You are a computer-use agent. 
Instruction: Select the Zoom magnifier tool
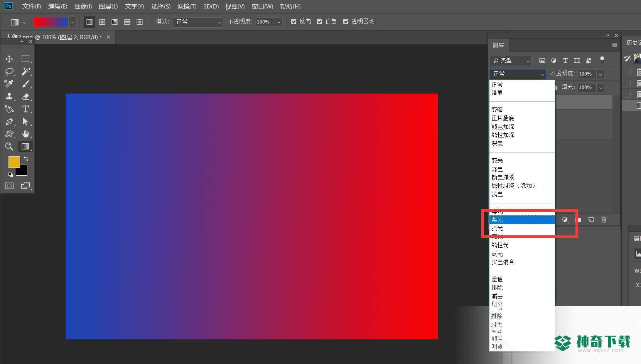click(x=9, y=146)
